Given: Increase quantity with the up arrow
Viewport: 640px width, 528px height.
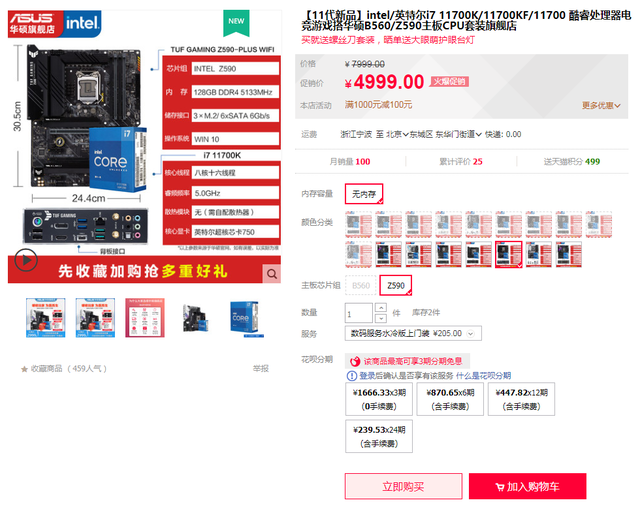Looking at the screenshot, I should coord(380,308).
